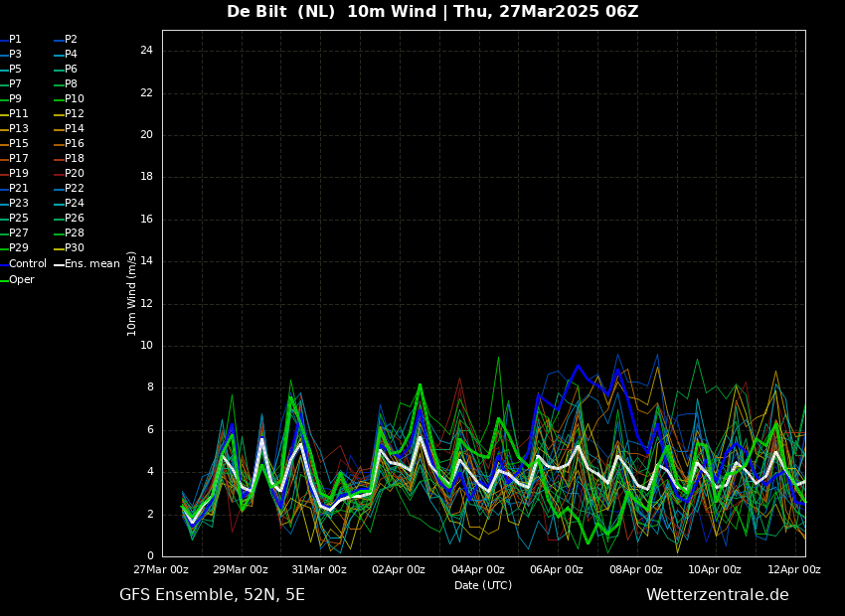Click the P29 legend label
The width and height of the screenshot is (845, 616).
tap(19, 248)
